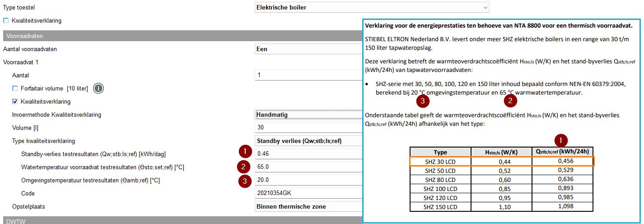The width and height of the screenshot is (644, 224).
Task: Click the Hsto;ls (W/K) column header
Action: [x=501, y=153]
